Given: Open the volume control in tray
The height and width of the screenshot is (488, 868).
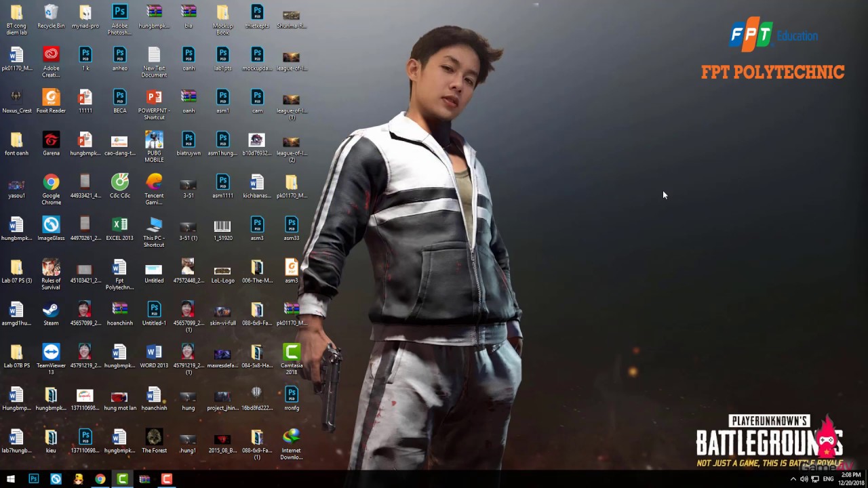Looking at the screenshot, I should click(804, 479).
